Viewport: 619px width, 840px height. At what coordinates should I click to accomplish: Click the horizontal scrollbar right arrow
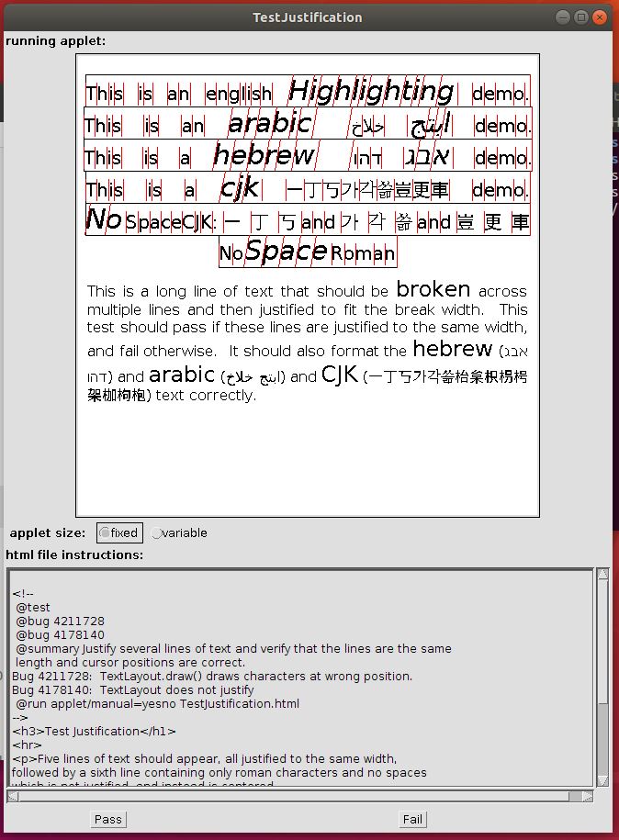coord(588,796)
